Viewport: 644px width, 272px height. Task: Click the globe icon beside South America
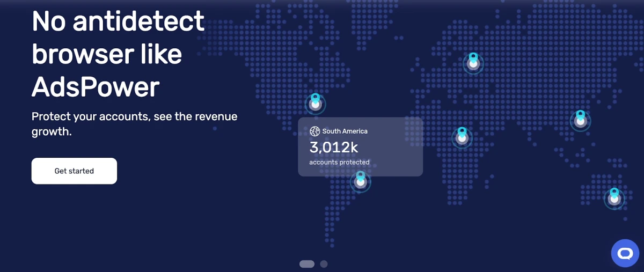pyautogui.click(x=314, y=131)
